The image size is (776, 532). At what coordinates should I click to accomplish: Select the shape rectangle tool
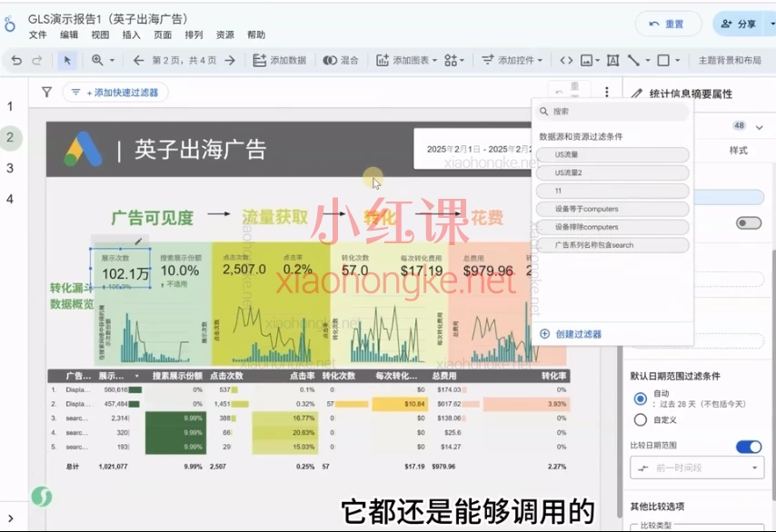(663, 60)
